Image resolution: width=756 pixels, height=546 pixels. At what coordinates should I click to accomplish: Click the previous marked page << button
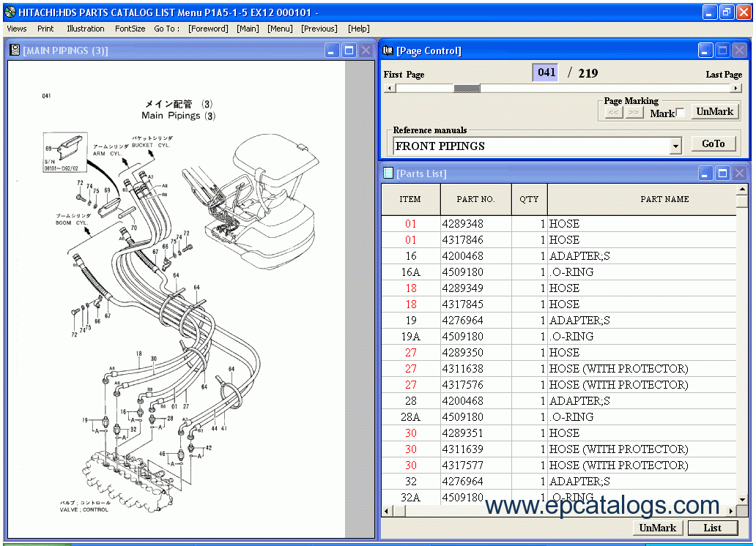[613, 112]
